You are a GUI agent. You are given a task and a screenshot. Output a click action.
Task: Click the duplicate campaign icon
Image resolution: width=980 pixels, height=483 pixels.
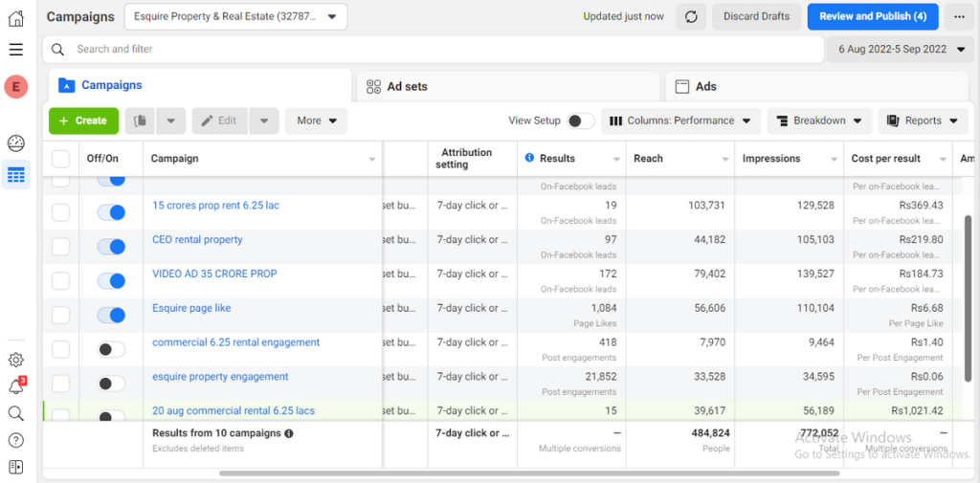click(140, 121)
